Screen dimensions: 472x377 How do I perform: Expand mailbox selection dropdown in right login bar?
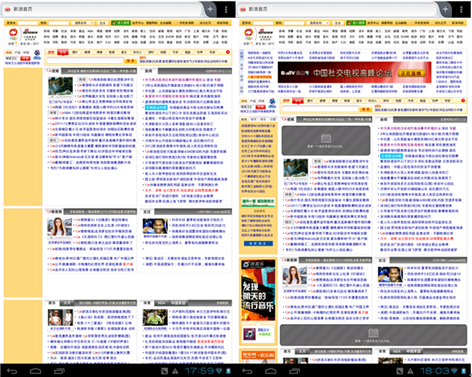point(318,23)
